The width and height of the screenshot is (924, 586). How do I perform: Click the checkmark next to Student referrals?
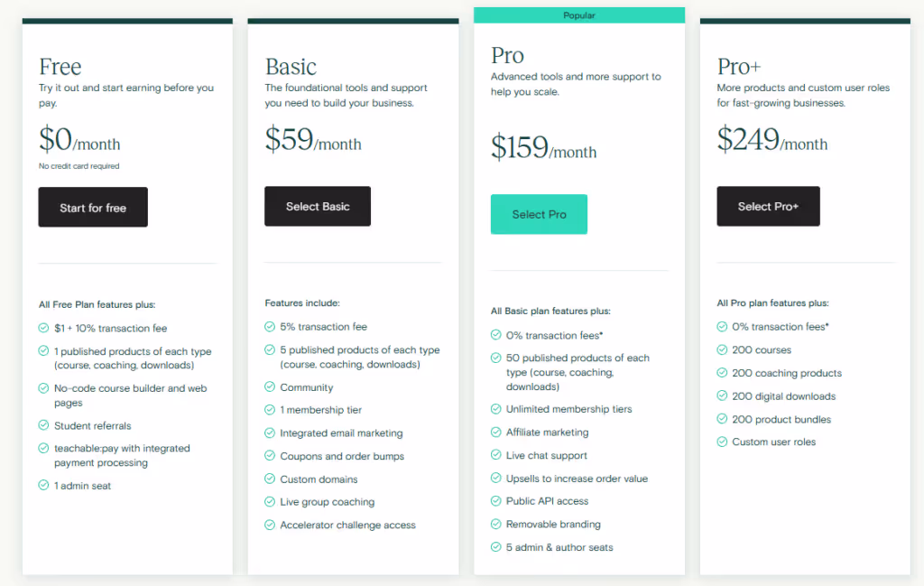coord(42,424)
